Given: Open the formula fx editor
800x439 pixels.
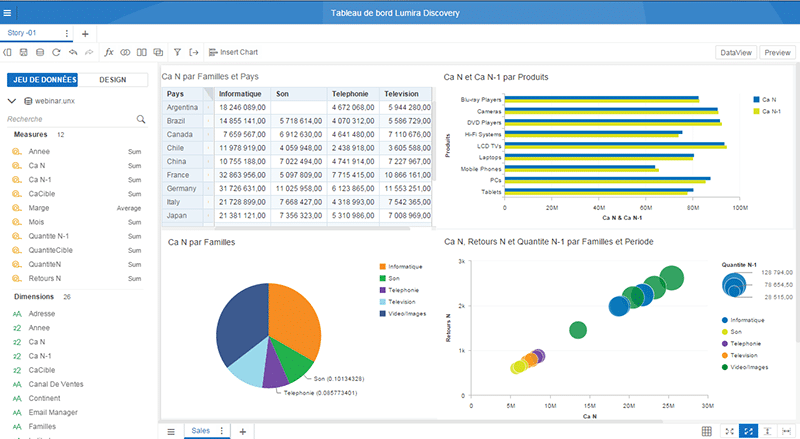Looking at the screenshot, I should point(109,52).
